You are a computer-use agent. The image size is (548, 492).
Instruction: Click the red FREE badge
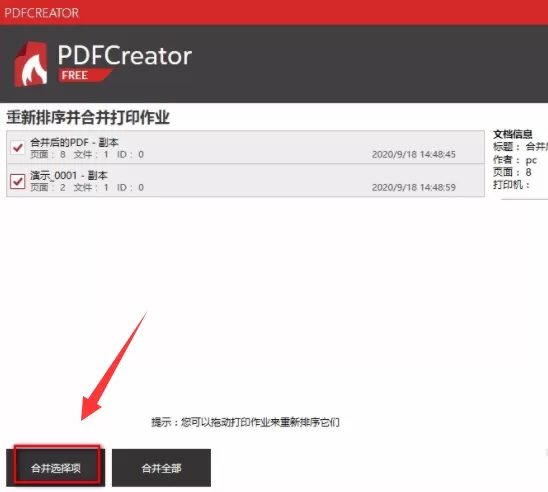[x=85, y=75]
